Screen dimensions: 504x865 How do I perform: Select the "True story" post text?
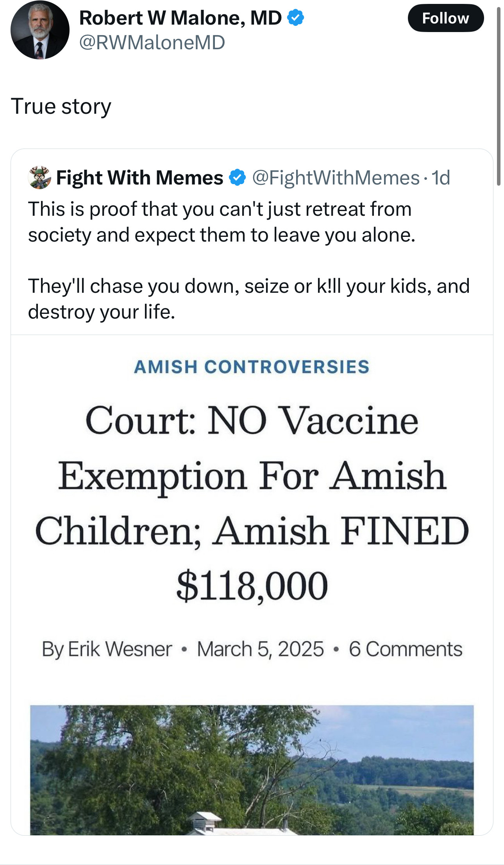click(x=61, y=106)
